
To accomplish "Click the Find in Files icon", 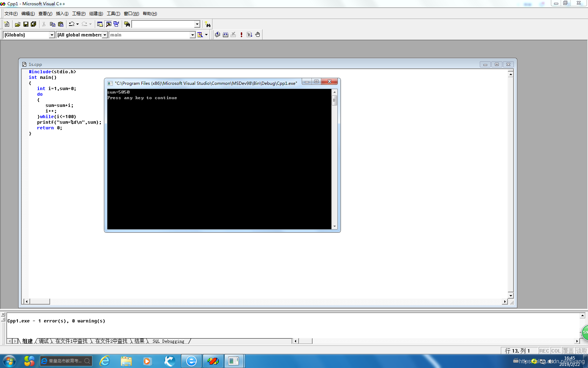I will click(127, 24).
